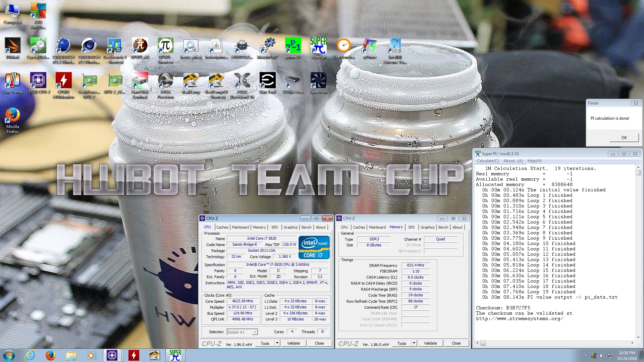Switch to Mainboard tab in left CPU-Z
The height and width of the screenshot is (362, 644).
pyautogui.click(x=240, y=227)
